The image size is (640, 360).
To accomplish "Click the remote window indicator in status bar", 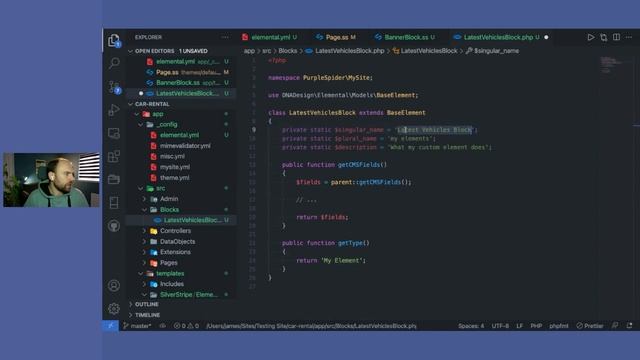I will (110, 326).
